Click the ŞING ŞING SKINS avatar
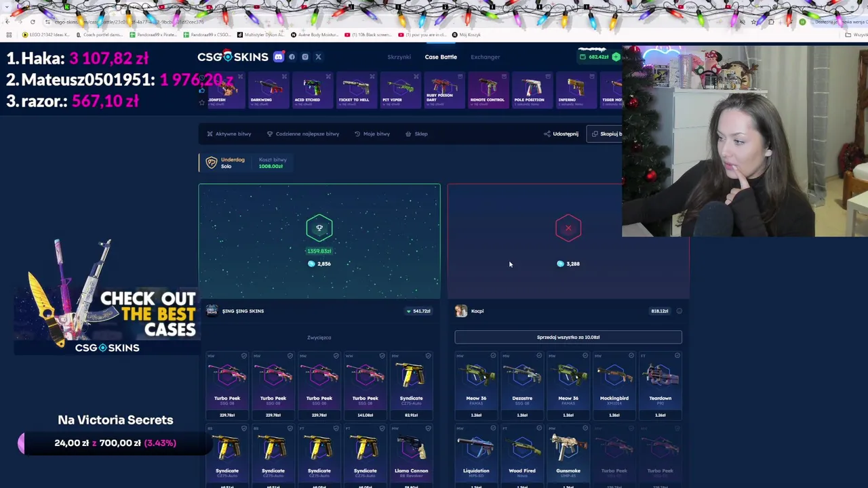868x488 pixels. click(x=212, y=310)
